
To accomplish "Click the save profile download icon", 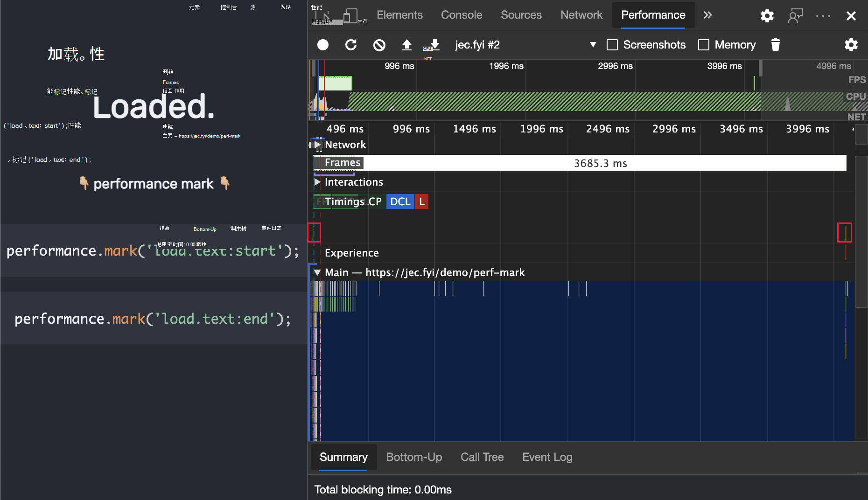I will click(435, 45).
